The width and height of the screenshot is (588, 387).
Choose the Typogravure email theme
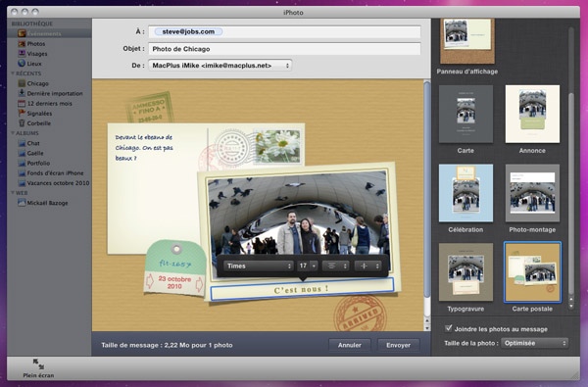point(465,271)
